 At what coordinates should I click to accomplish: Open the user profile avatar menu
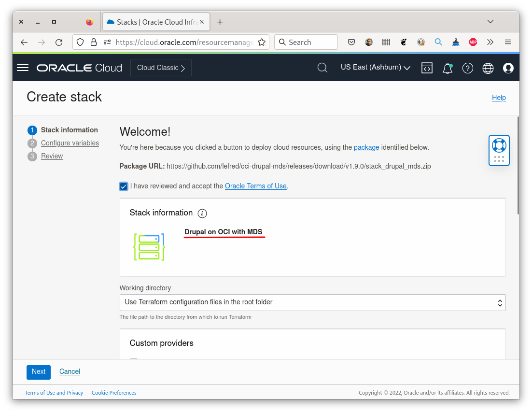tap(508, 68)
